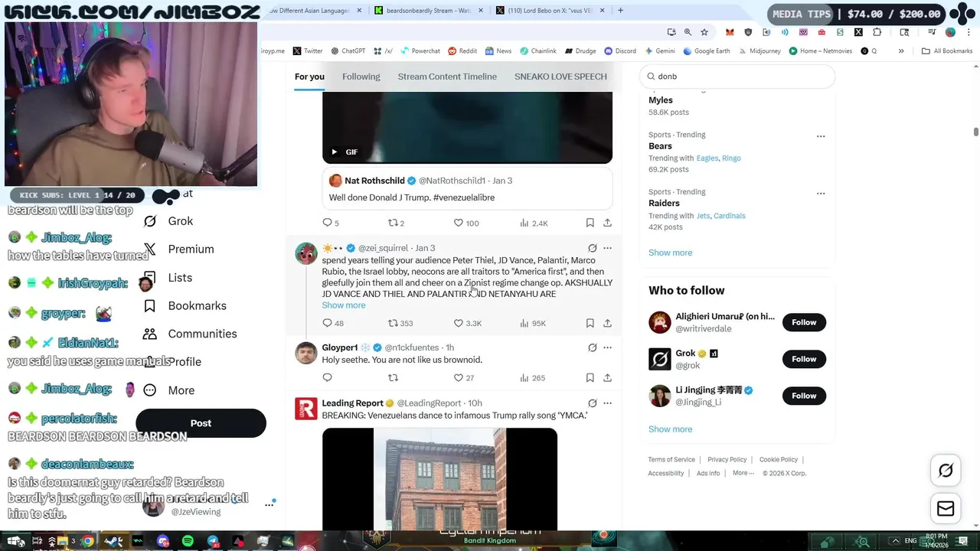The height and width of the screenshot is (551, 980).
Task: View analytics showing 2.4K views
Action: coord(534,223)
